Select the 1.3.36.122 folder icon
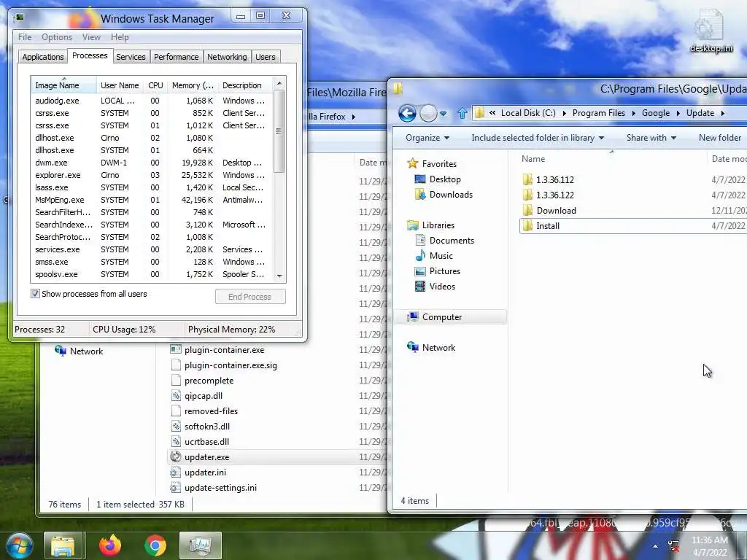The image size is (747, 560). [527, 195]
